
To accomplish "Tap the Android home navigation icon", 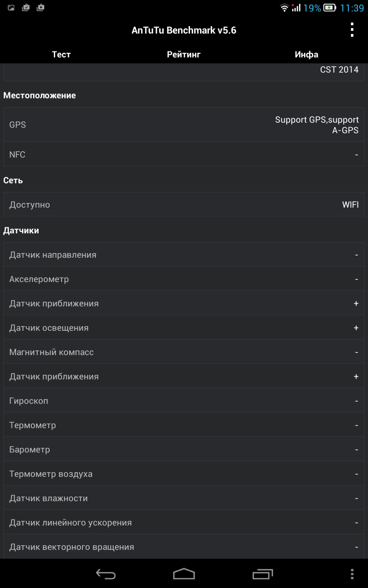I will coord(184,574).
